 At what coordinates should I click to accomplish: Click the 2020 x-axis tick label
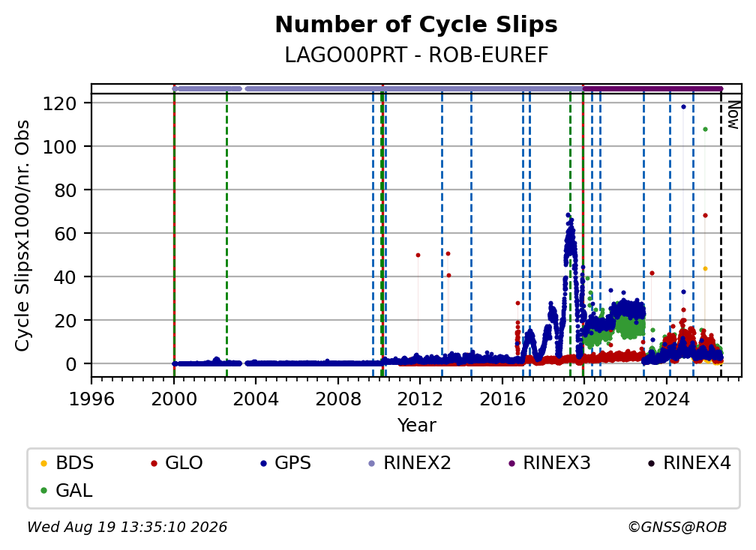click(x=584, y=399)
